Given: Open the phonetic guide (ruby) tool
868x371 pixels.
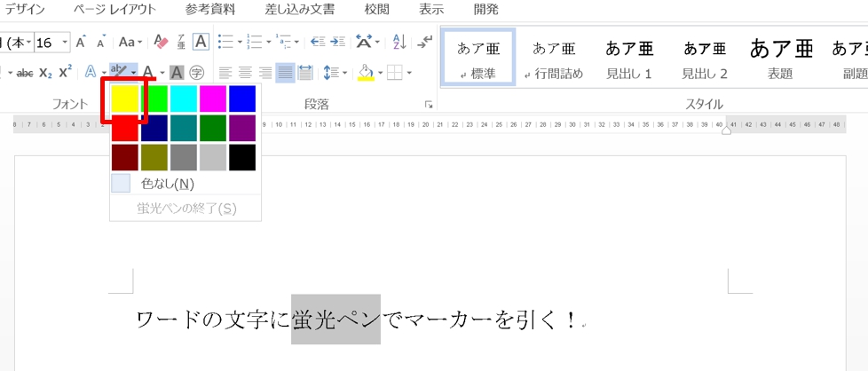Looking at the screenshot, I should 181,42.
